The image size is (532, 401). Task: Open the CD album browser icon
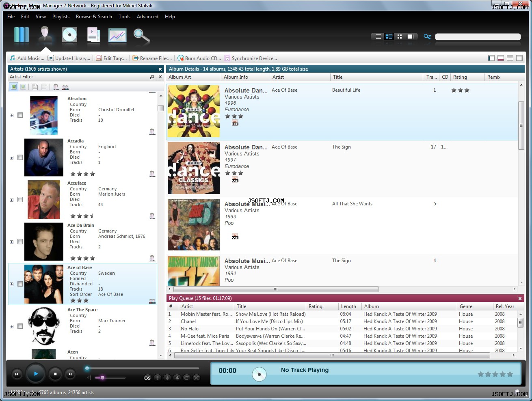[69, 35]
